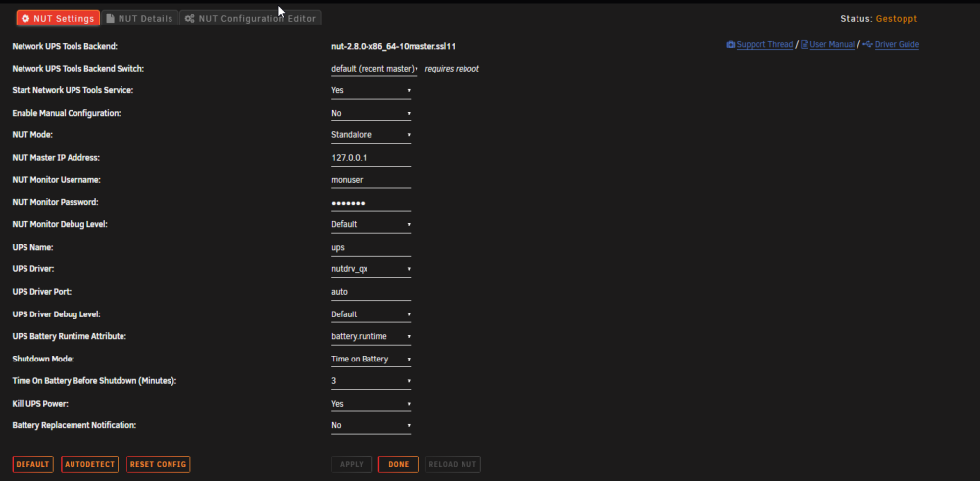Open the NUT Configuration Editor tab
This screenshot has height=481, width=980.
coord(251,18)
